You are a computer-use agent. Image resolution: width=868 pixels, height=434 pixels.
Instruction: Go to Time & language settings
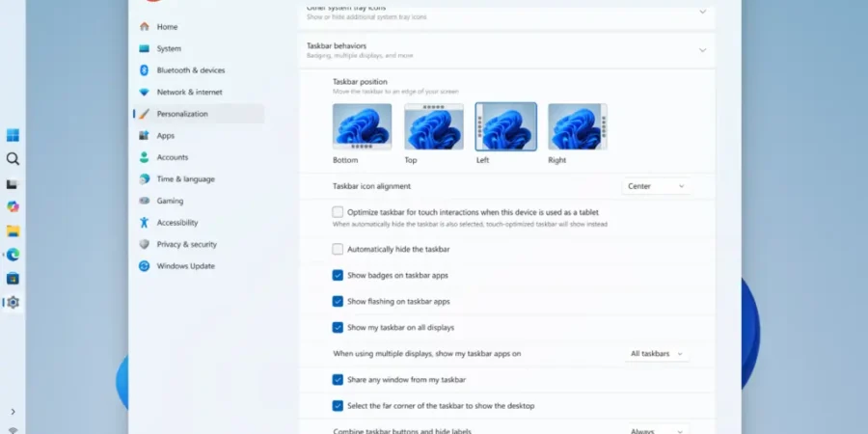tap(198, 178)
